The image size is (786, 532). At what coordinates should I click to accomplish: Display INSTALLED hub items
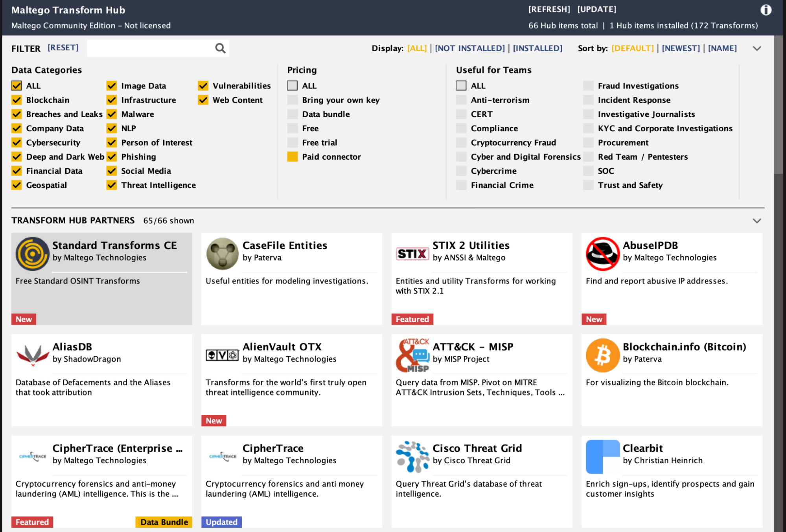(x=537, y=48)
